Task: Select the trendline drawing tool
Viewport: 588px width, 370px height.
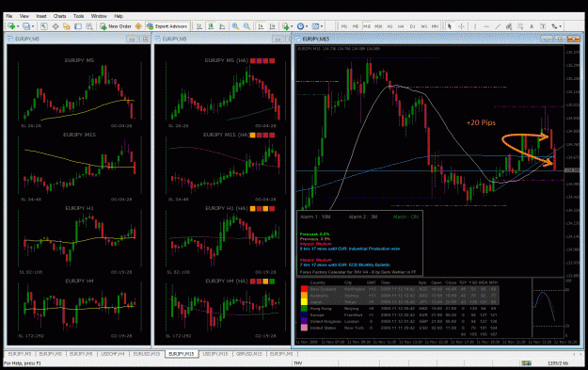Action: coord(498,26)
